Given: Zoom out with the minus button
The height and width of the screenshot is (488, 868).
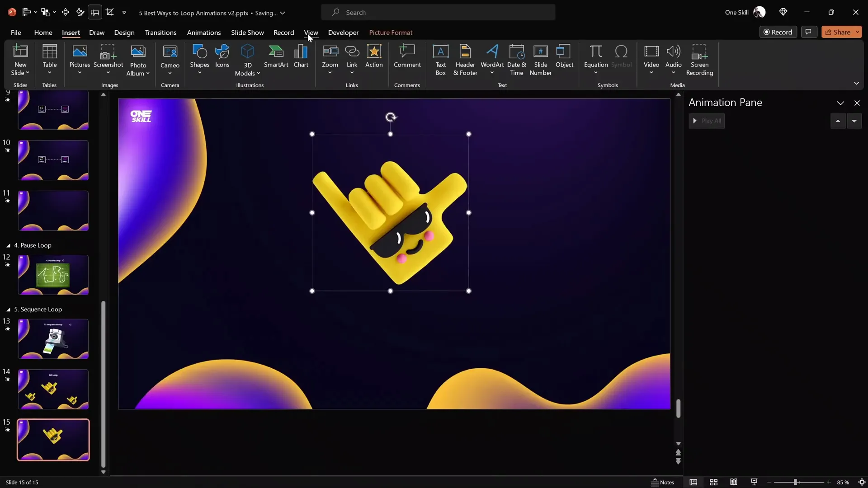Looking at the screenshot, I should pos(769,483).
